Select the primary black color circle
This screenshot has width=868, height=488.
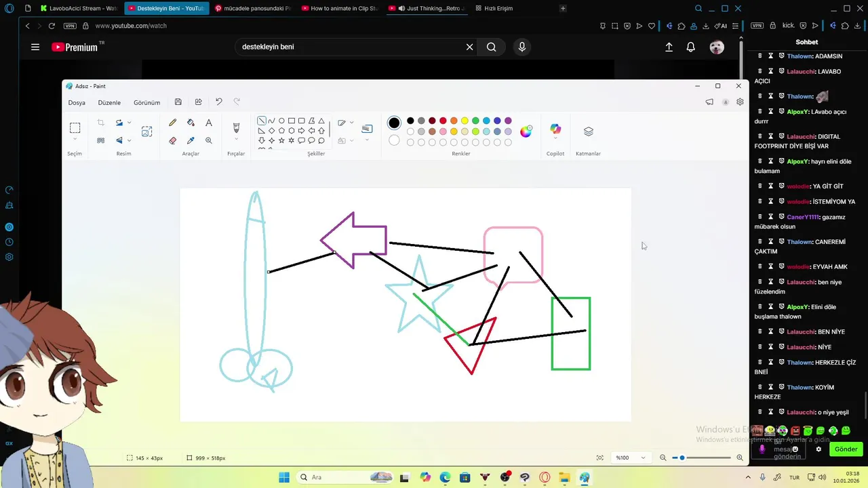394,123
